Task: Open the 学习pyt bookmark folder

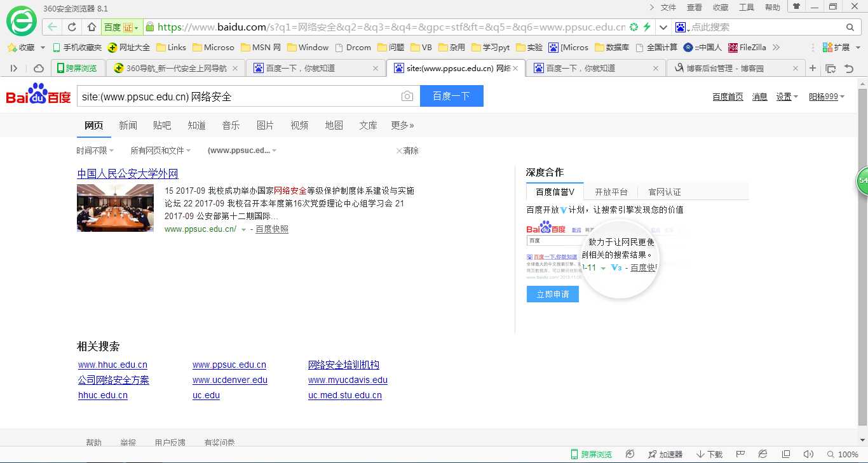Action: point(490,48)
